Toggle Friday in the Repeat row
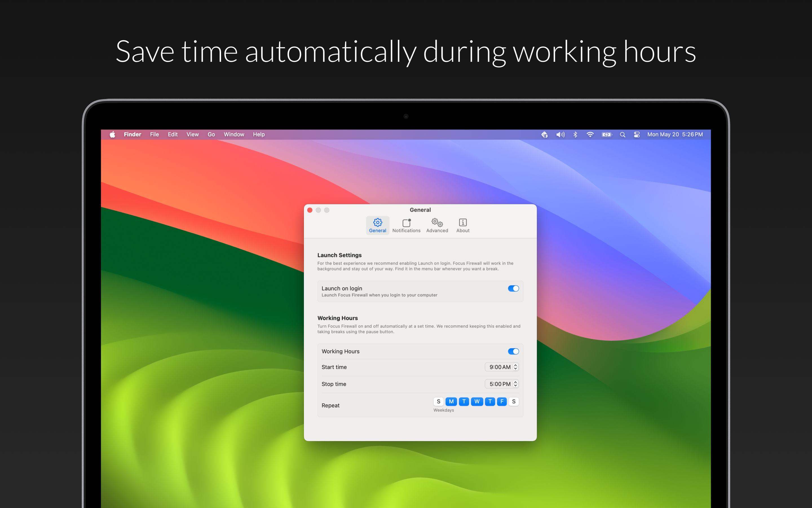Viewport: 812px width, 508px height. [x=502, y=402]
